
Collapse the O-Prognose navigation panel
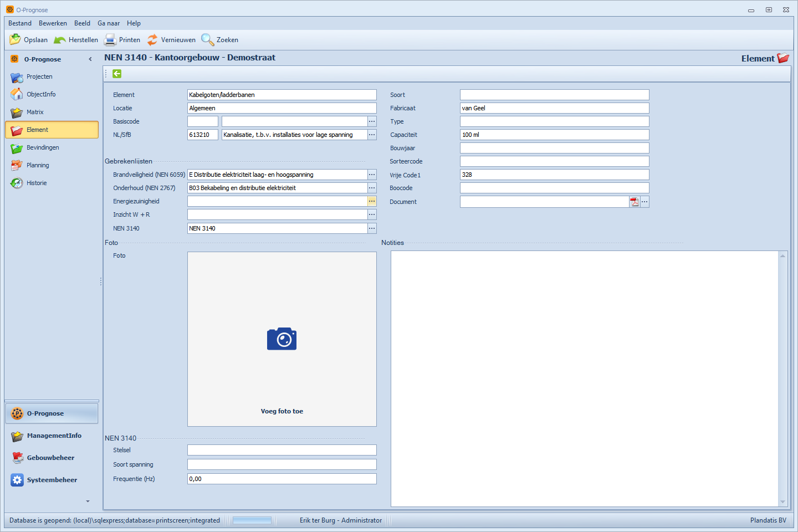(x=90, y=59)
